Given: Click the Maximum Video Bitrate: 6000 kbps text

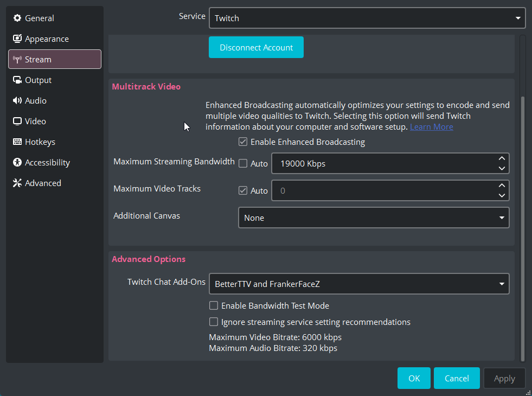Looking at the screenshot, I should [275, 337].
